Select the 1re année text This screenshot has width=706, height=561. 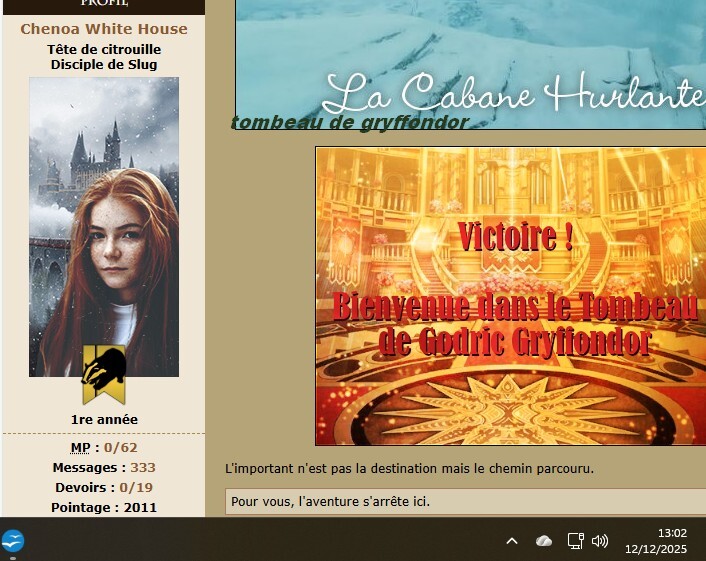pos(104,420)
